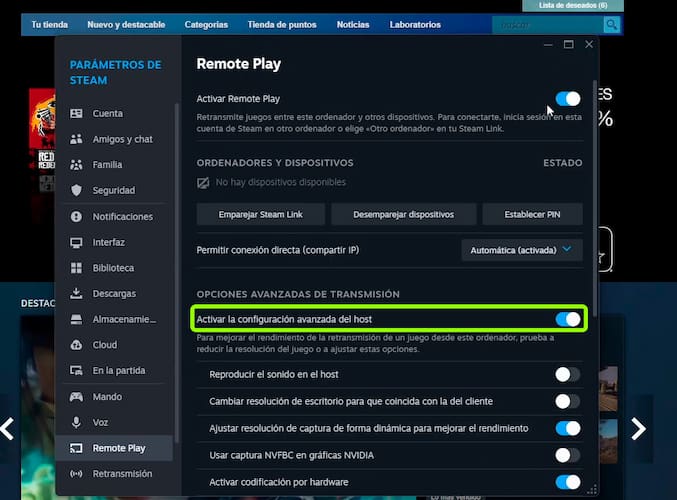
Task: Expand the Categorías store menu
Action: pos(207,25)
